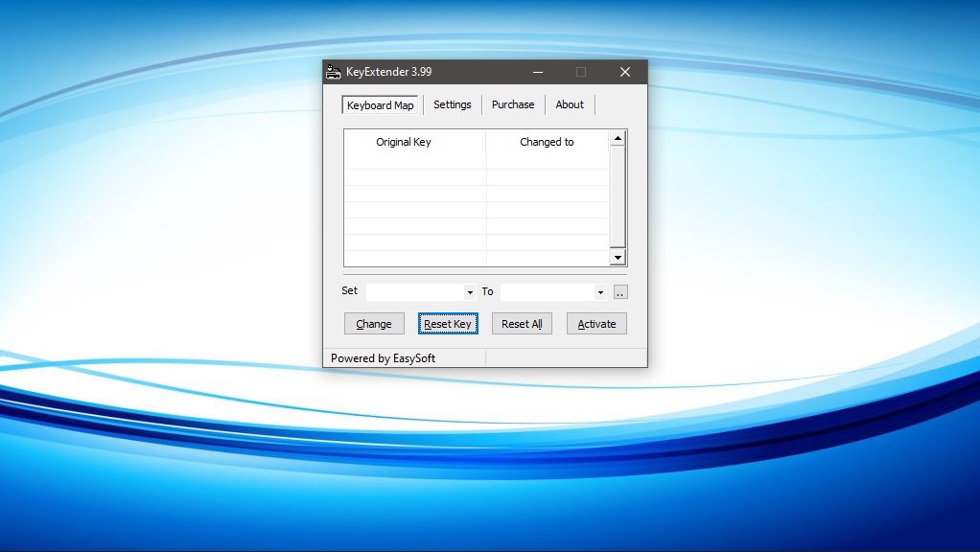Click the Changed to column header

(547, 141)
